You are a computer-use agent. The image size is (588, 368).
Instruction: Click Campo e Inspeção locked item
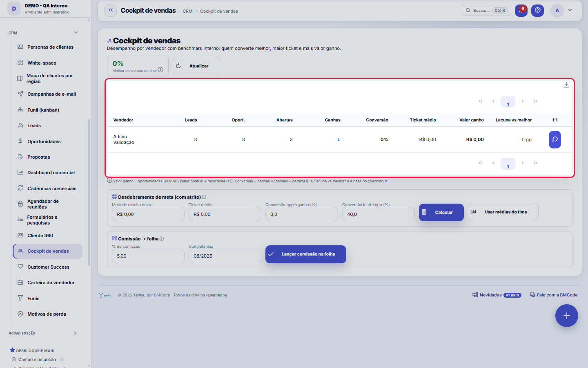pos(37,360)
